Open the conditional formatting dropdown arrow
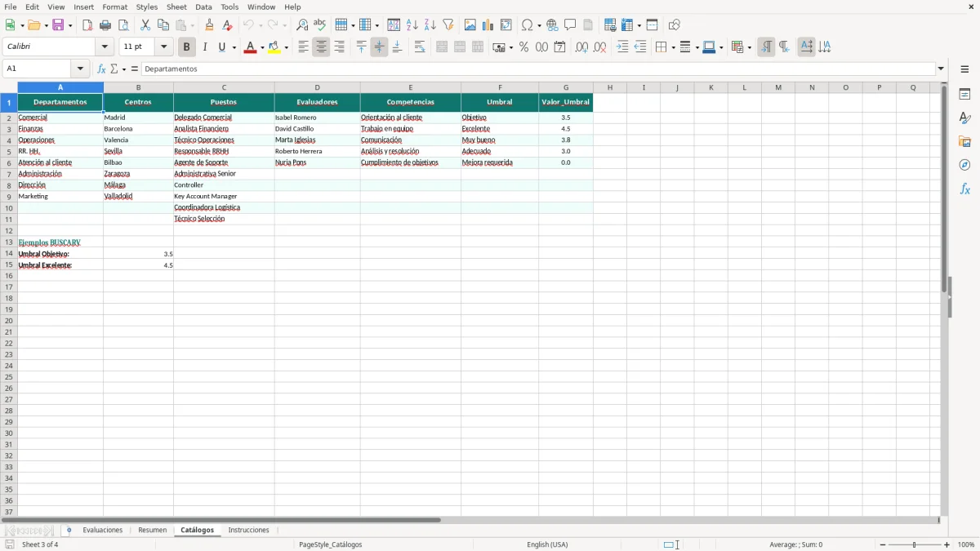This screenshot has width=980, height=551. click(749, 47)
